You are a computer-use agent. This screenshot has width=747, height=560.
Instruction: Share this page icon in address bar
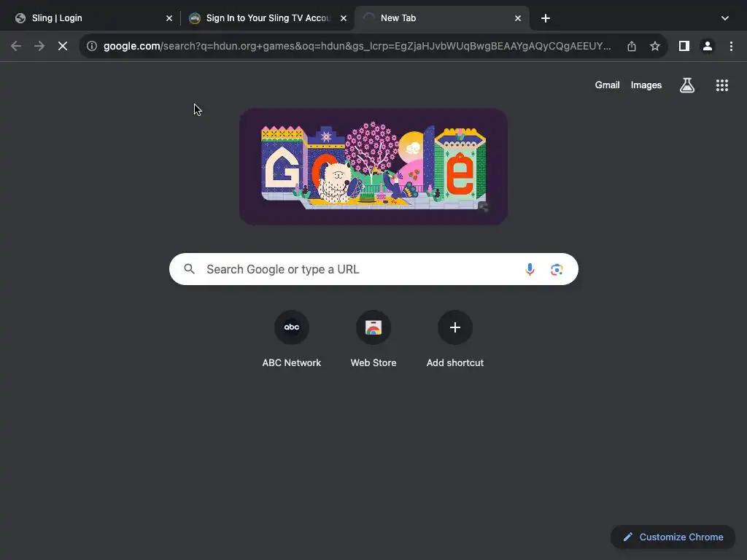tap(632, 46)
